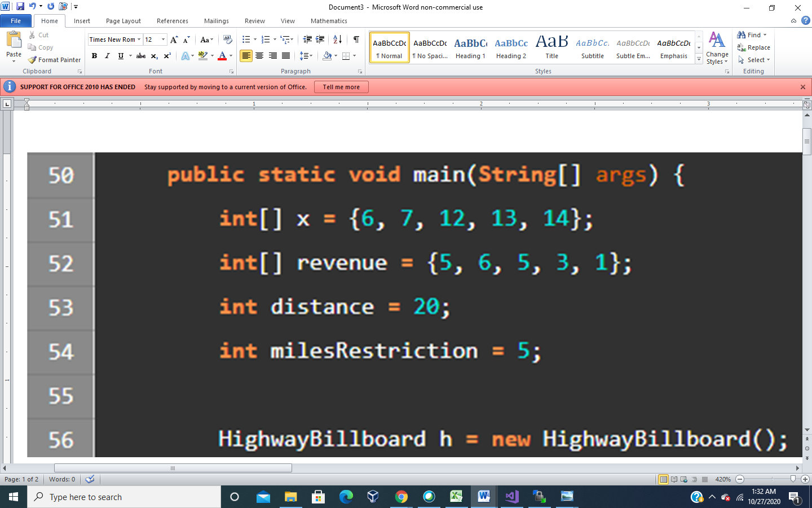Click the Copy button
The height and width of the screenshot is (508, 812).
tap(41, 47)
